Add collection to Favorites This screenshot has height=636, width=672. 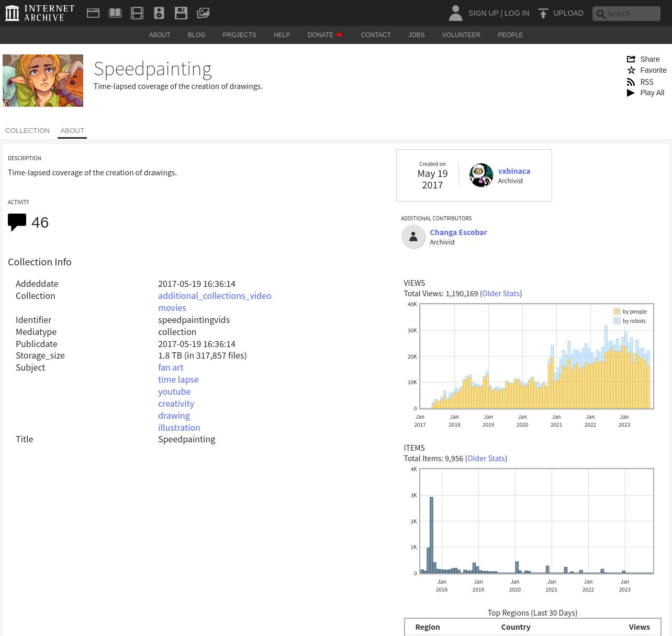tap(647, 70)
